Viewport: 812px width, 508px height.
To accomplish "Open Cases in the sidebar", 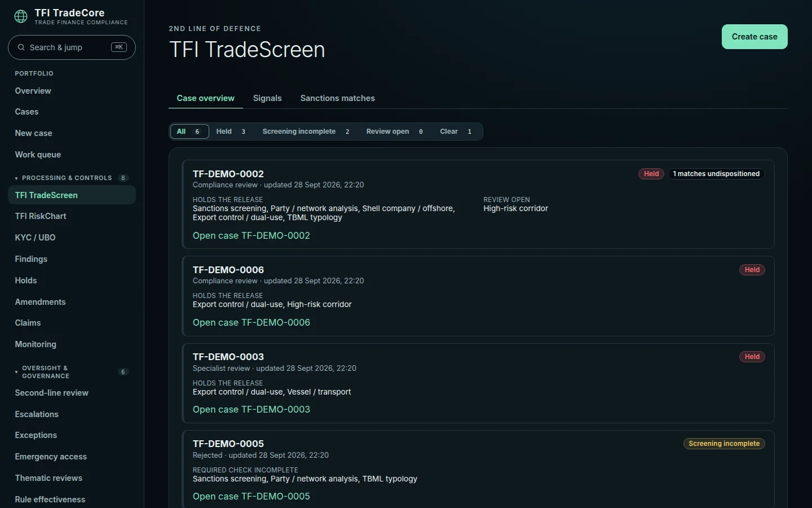I will [x=72, y=112].
